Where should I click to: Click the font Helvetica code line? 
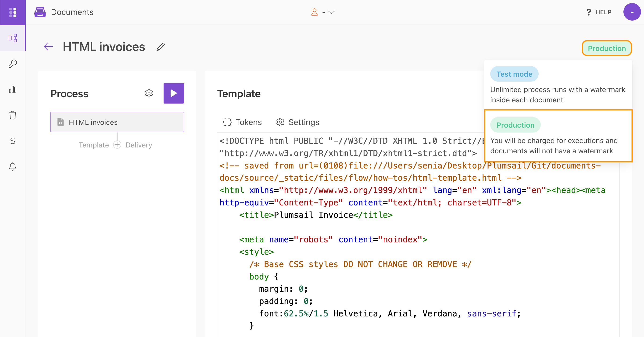(390, 313)
